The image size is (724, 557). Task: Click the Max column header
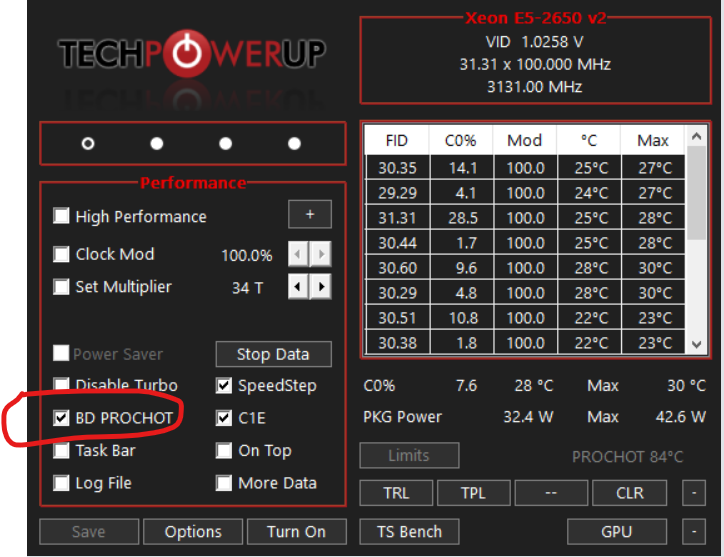(653, 140)
